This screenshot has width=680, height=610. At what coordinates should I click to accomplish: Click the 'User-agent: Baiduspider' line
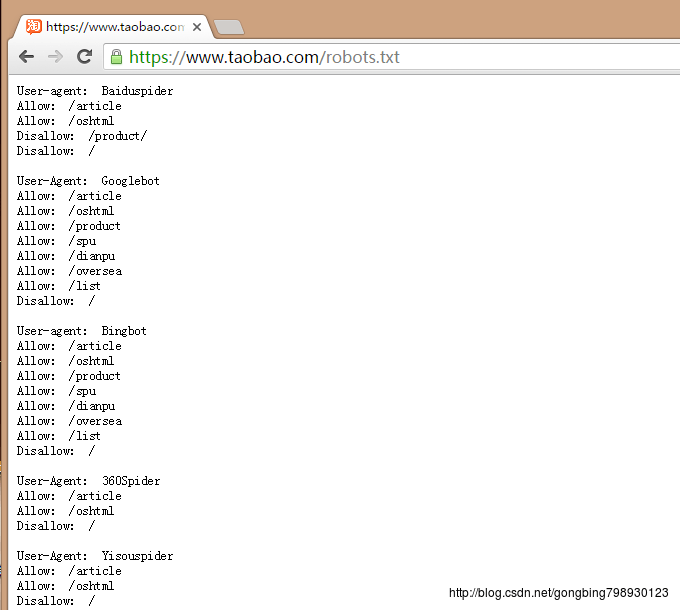coord(95,91)
